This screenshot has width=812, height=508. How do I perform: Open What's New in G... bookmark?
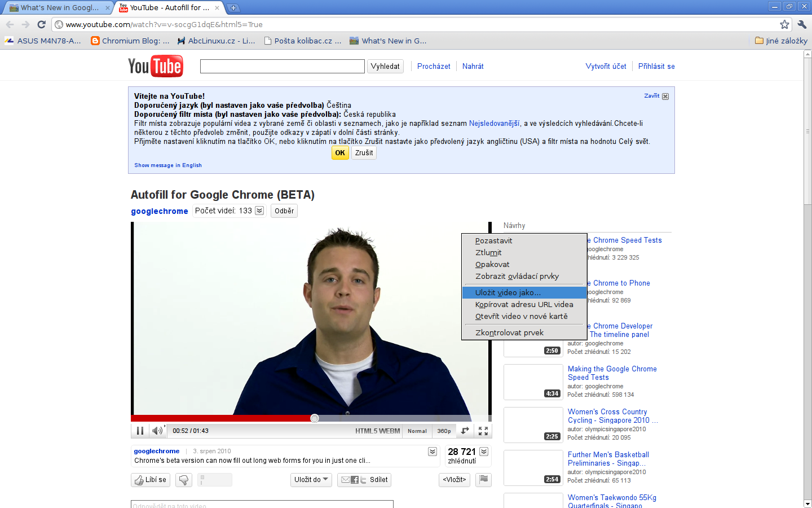coord(388,41)
